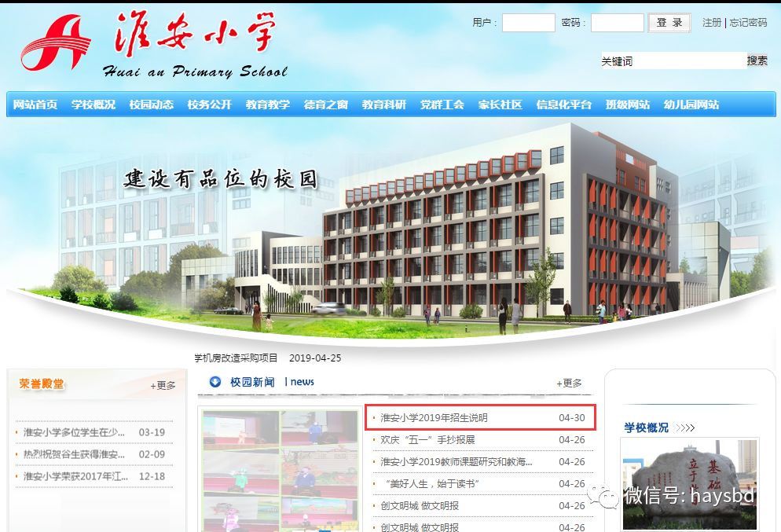Open the 网站首页 navigation item
The image size is (781, 532).
[34, 104]
